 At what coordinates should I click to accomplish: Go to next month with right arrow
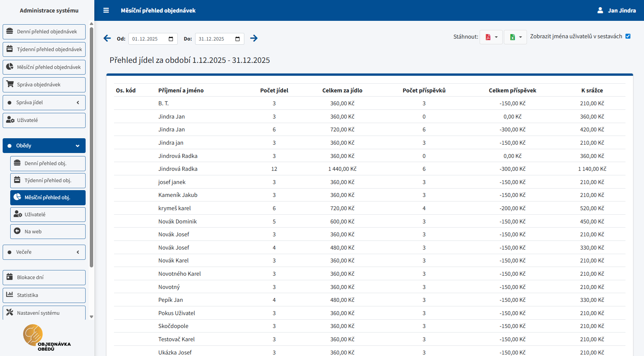coord(254,38)
